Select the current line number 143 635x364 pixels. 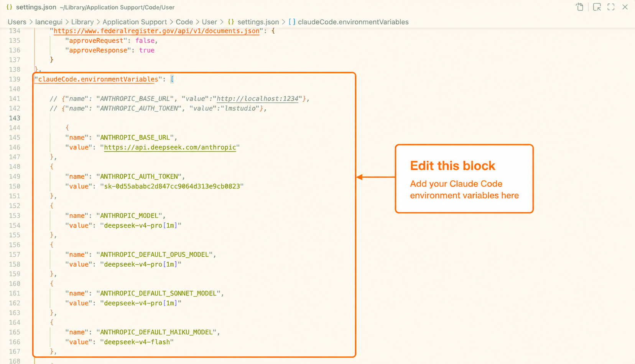coord(15,118)
